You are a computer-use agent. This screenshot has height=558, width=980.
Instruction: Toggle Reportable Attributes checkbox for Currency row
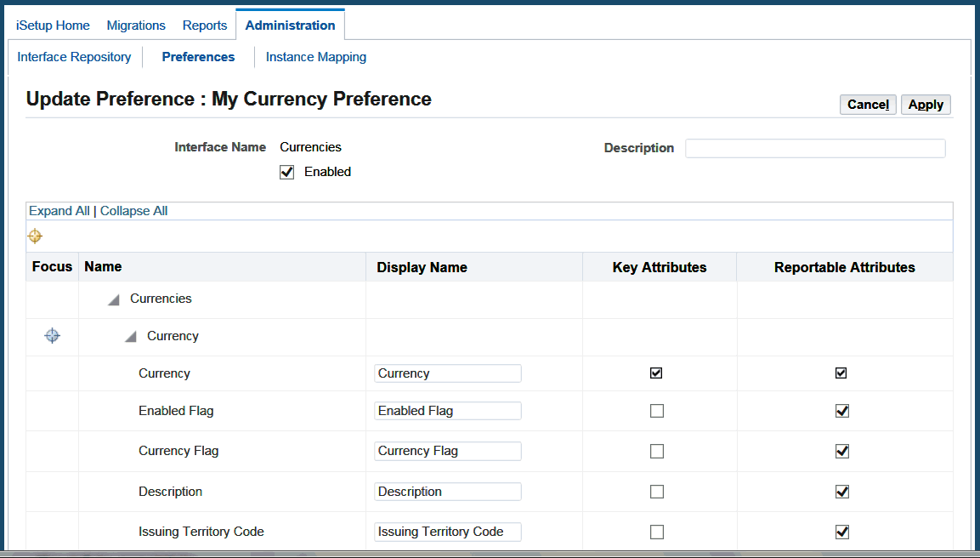coord(841,373)
